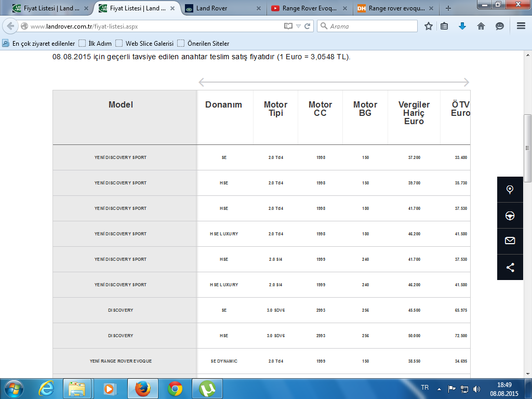Open Windows Explorer folder in taskbar

[x=77, y=389]
